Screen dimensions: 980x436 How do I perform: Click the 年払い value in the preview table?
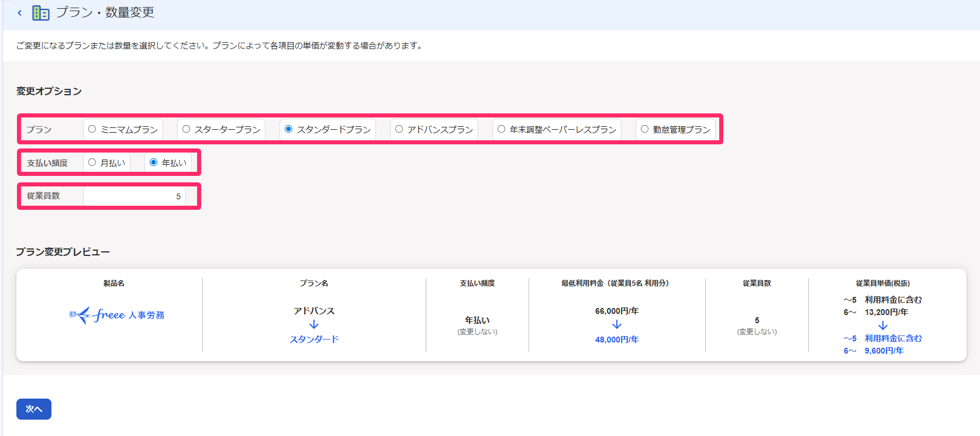[477, 320]
